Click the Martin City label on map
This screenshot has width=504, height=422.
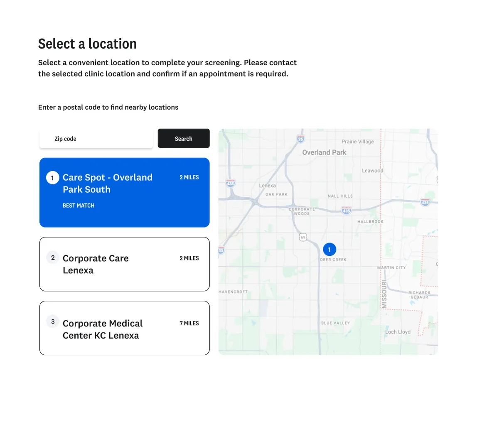(391, 267)
